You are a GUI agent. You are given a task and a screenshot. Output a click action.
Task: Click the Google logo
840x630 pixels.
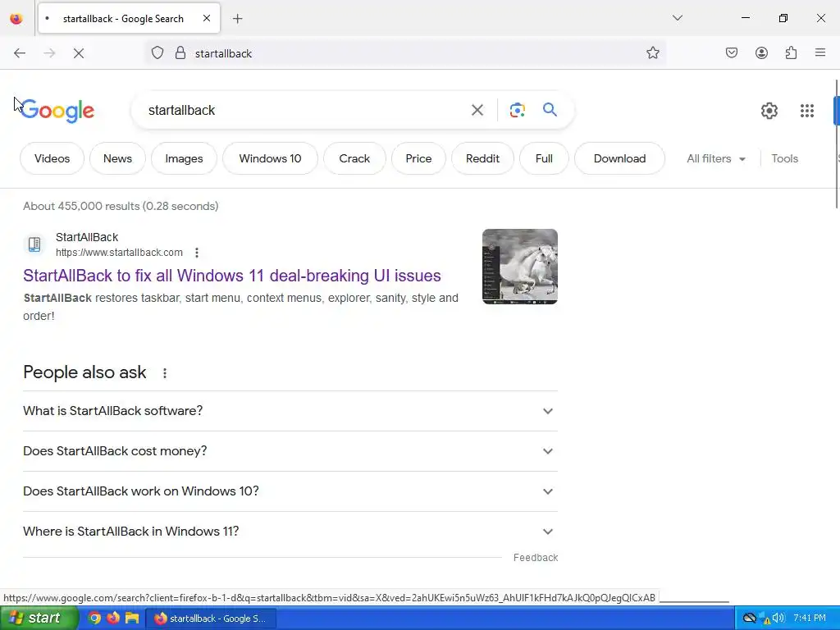pos(57,111)
